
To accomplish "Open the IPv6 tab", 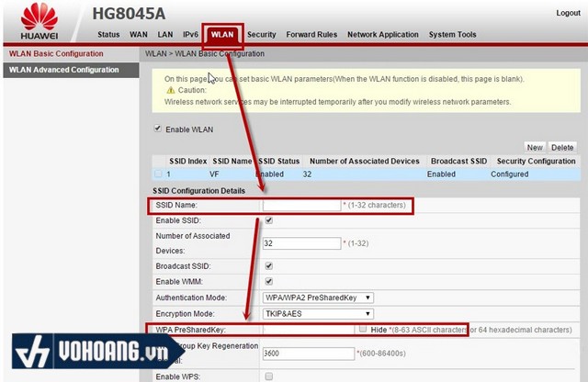I will tap(190, 35).
